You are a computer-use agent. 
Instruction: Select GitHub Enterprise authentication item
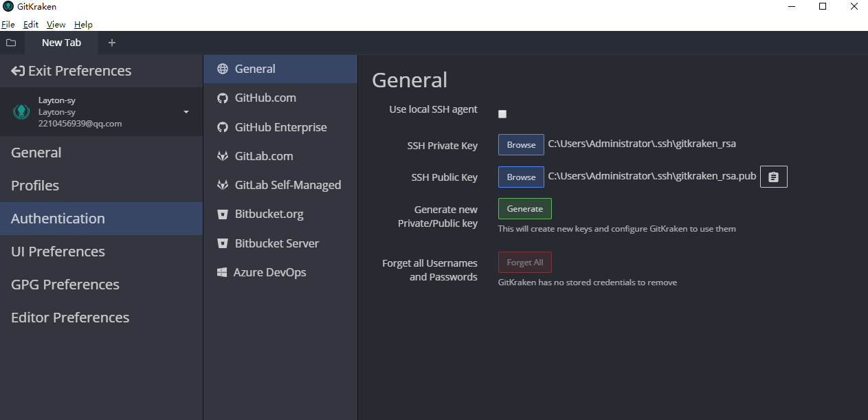coord(280,127)
